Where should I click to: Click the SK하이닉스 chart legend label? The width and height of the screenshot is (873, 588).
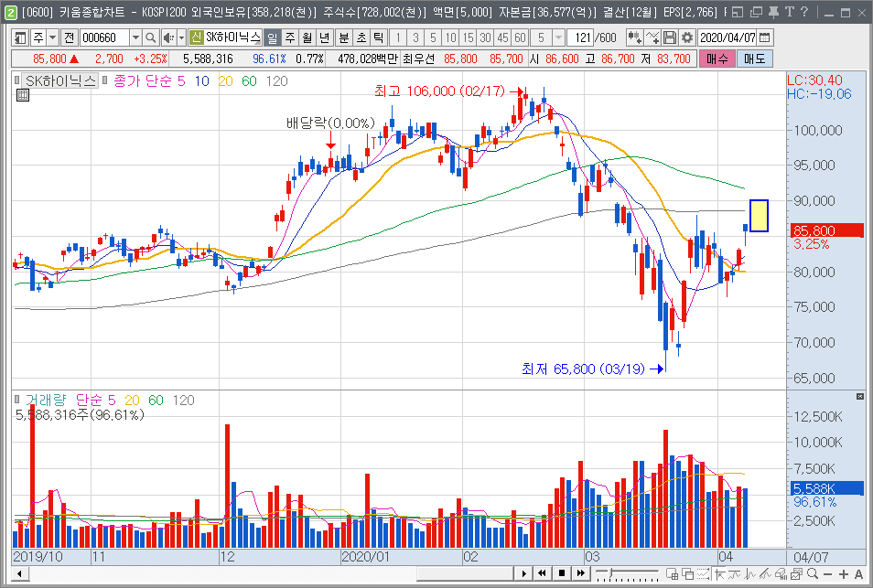click(x=60, y=81)
